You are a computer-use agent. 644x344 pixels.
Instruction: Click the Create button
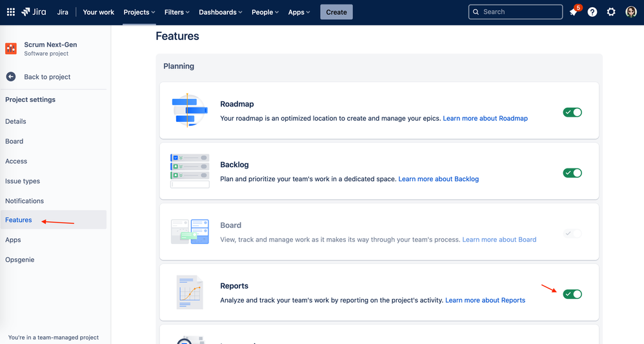336,12
